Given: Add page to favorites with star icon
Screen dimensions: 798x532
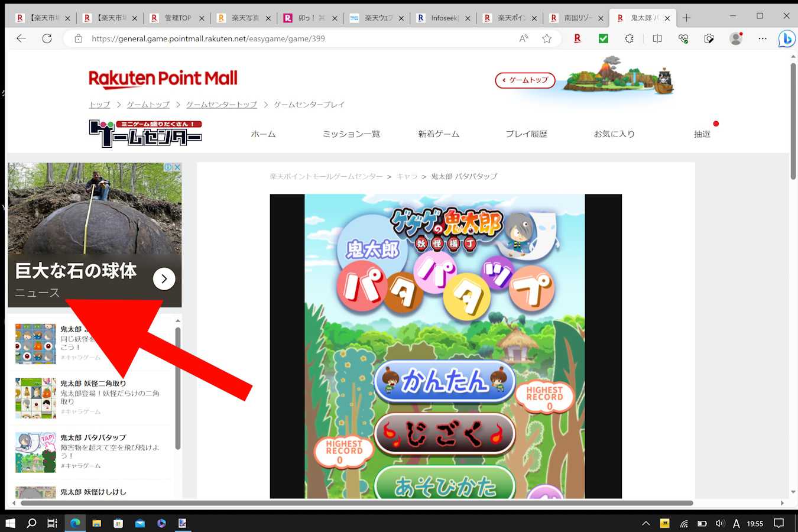Looking at the screenshot, I should pyautogui.click(x=547, y=38).
